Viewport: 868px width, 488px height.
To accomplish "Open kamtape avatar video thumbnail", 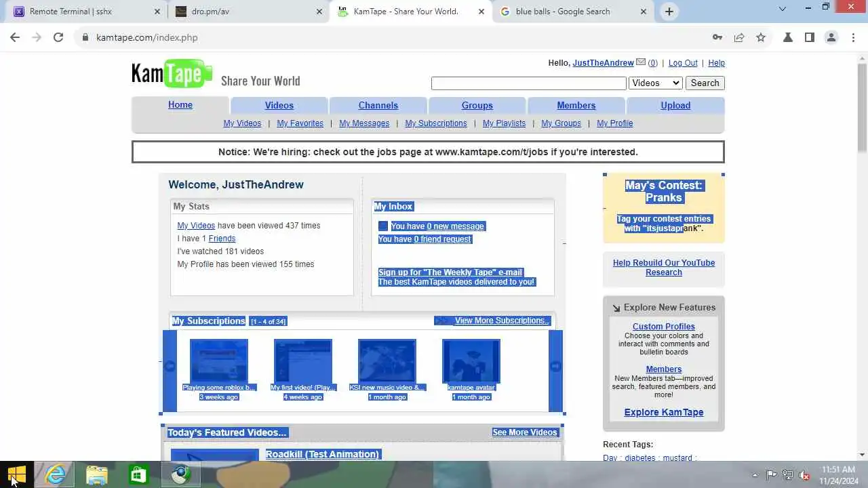I will [471, 361].
